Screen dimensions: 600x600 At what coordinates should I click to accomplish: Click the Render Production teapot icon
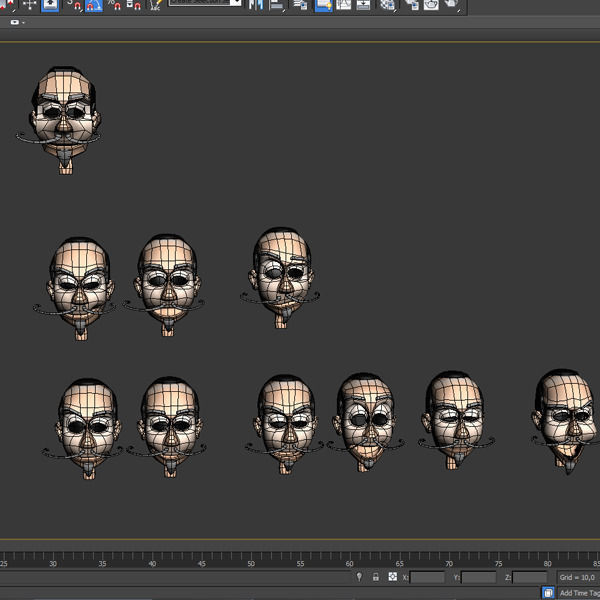click(452, 4)
